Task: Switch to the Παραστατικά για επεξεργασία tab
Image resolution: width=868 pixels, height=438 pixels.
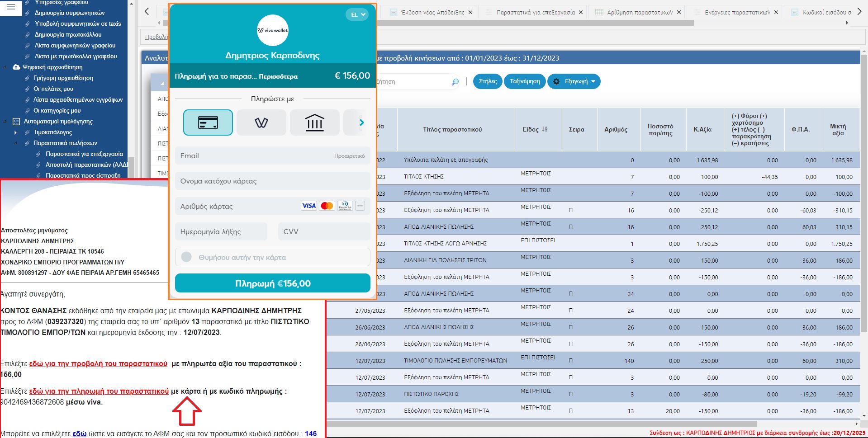Action: 536,12
